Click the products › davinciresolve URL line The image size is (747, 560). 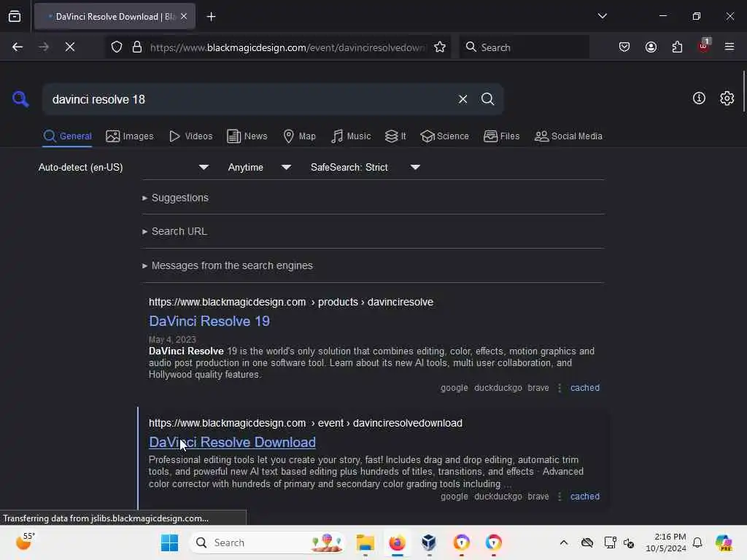pos(290,302)
